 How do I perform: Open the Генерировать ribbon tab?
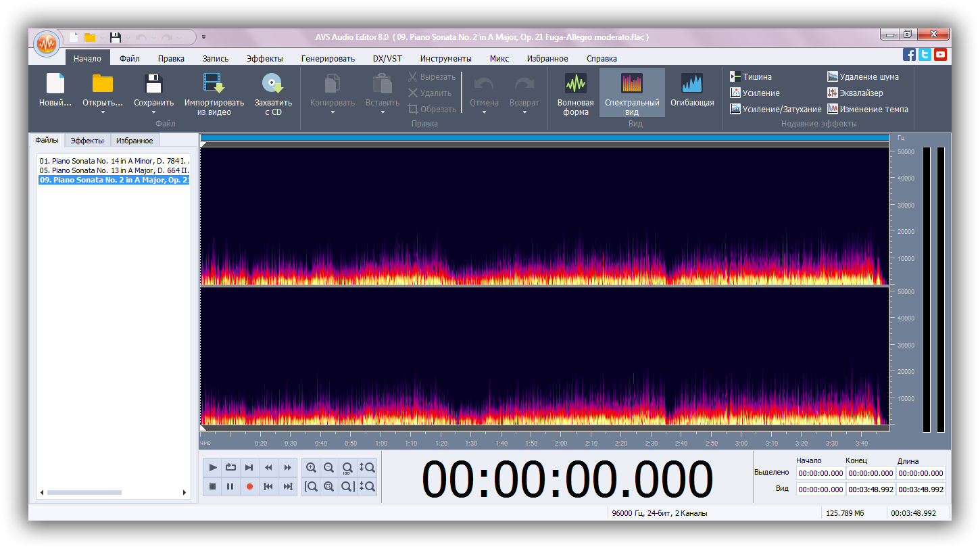tap(328, 58)
